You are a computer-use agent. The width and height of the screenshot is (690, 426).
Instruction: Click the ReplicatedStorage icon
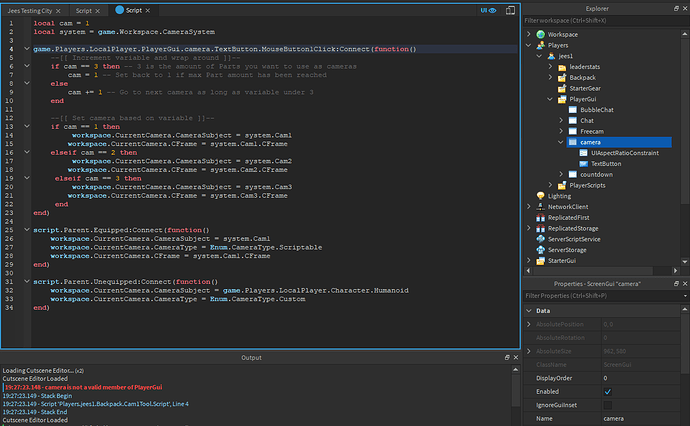tap(540, 228)
